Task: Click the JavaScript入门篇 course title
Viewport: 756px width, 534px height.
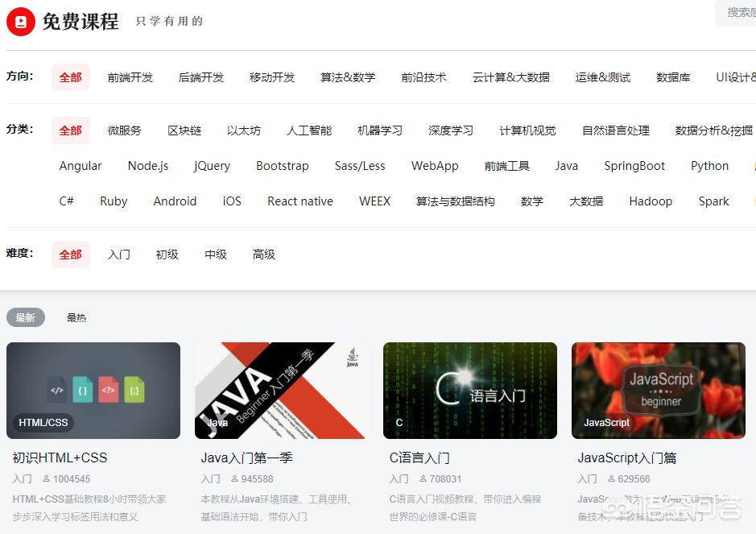Action: click(x=627, y=457)
